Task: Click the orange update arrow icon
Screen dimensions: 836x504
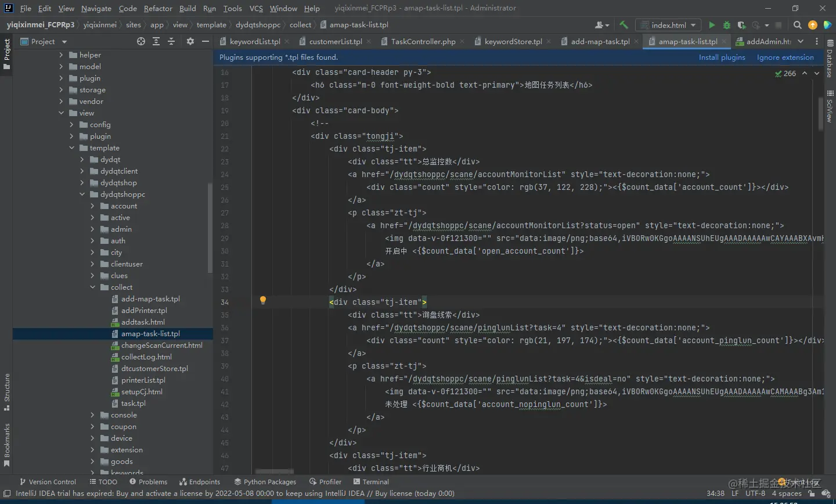Action: [x=813, y=25]
